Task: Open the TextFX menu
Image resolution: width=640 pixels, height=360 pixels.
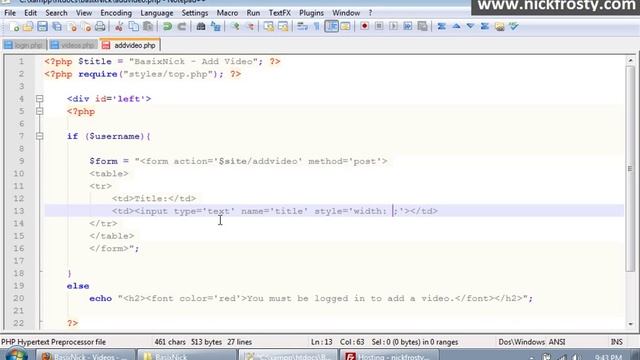Action: pyautogui.click(x=280, y=13)
